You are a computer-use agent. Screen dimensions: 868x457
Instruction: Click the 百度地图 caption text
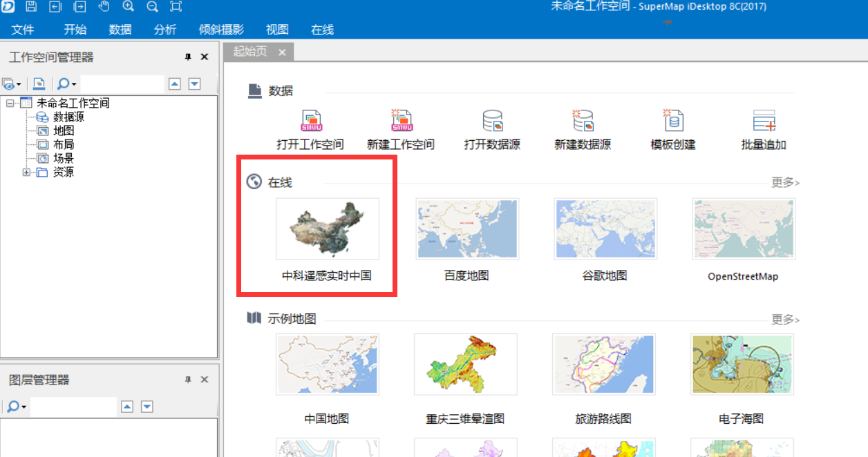point(466,275)
